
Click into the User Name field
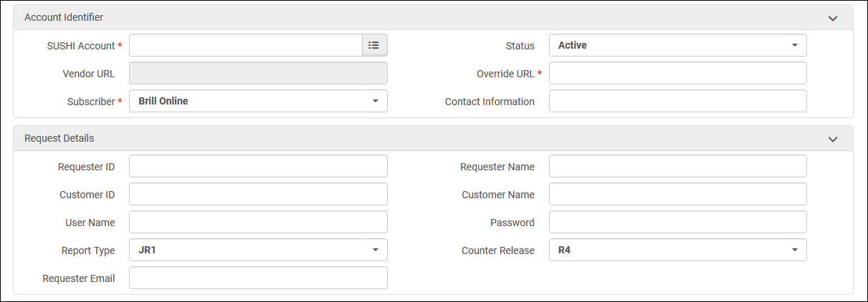(x=258, y=222)
